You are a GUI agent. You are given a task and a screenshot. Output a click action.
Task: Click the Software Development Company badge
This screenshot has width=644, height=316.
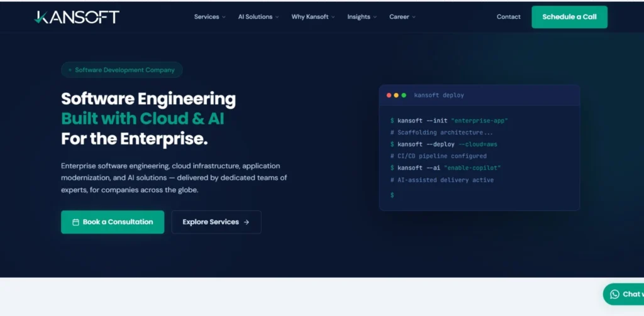(121, 70)
